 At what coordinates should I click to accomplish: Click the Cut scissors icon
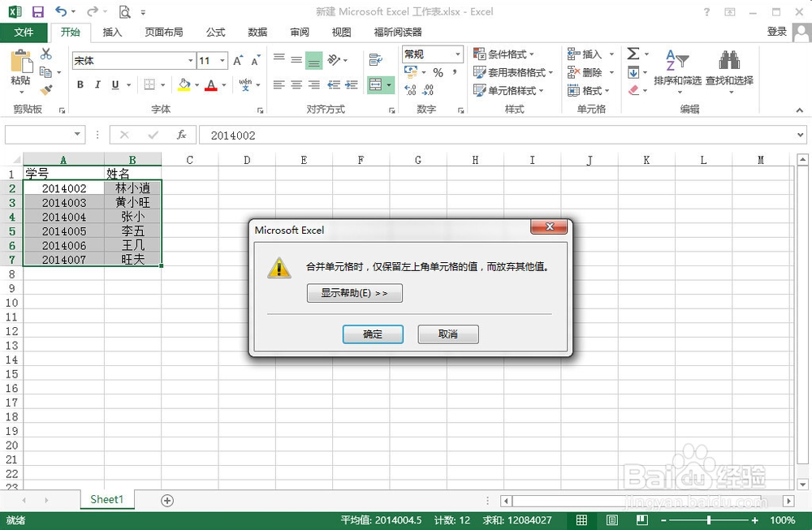[x=46, y=54]
